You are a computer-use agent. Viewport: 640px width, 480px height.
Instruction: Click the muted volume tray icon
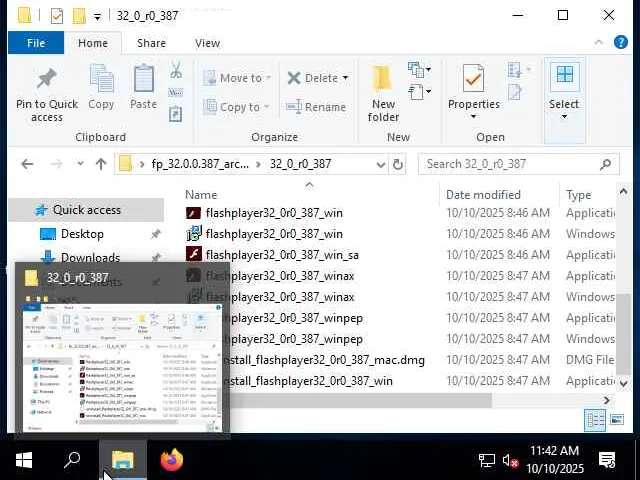(x=510, y=461)
